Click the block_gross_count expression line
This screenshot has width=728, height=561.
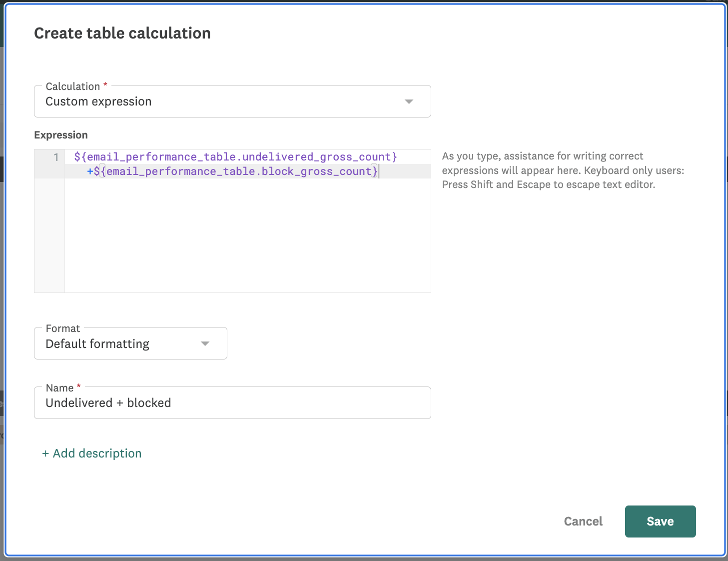[x=232, y=171]
